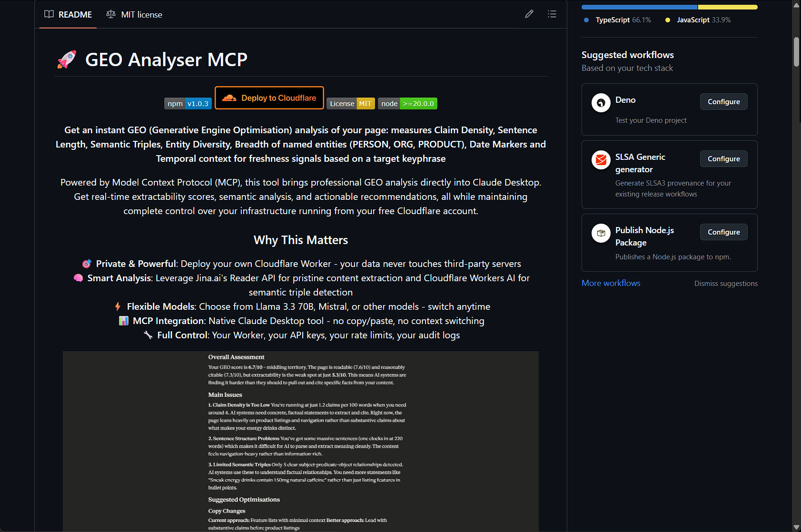Screen dimensions: 801x532
Task: Switch to the README tab
Action: click(68, 15)
